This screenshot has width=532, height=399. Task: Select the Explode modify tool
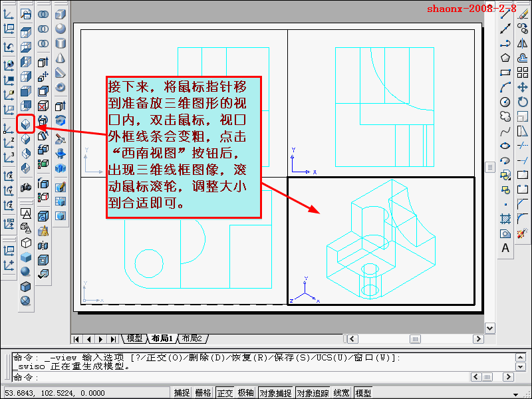[523, 233]
